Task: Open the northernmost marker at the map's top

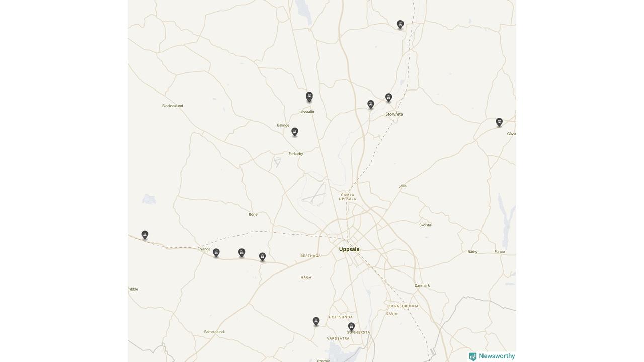Action: point(400,24)
